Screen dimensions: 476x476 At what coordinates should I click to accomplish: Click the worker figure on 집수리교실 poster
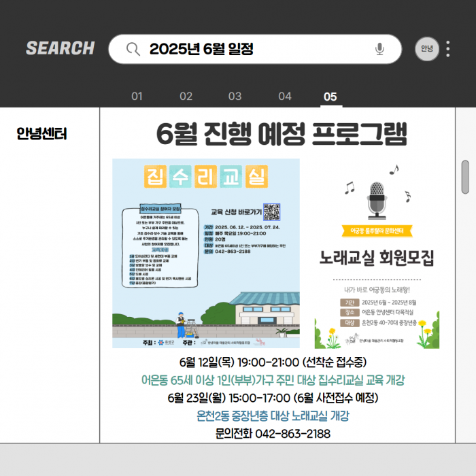tap(180, 324)
